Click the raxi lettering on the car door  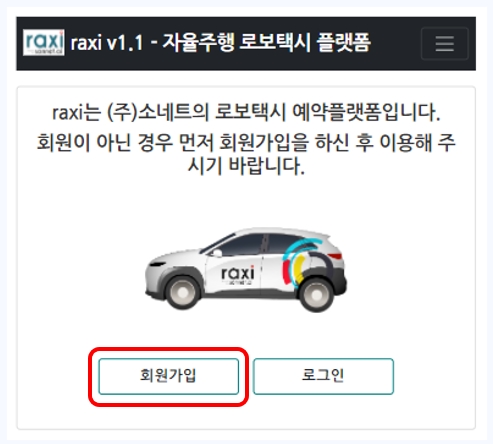pos(238,274)
